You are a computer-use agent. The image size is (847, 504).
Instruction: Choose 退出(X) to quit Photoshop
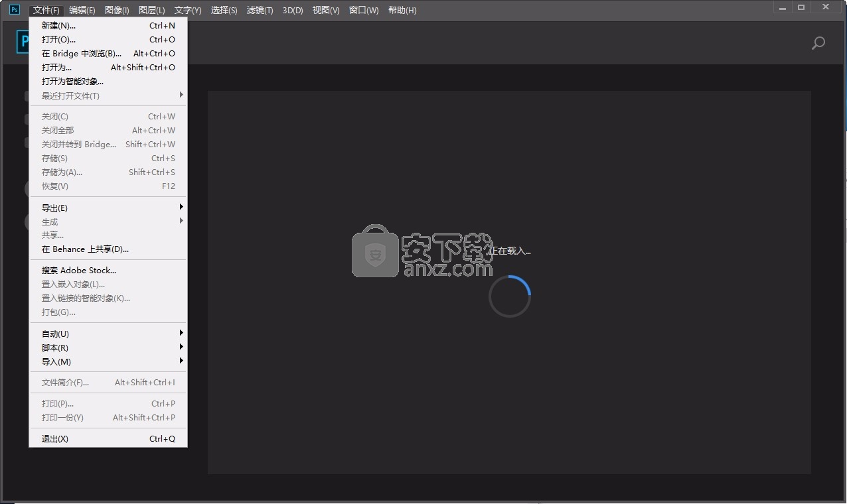[108, 439]
